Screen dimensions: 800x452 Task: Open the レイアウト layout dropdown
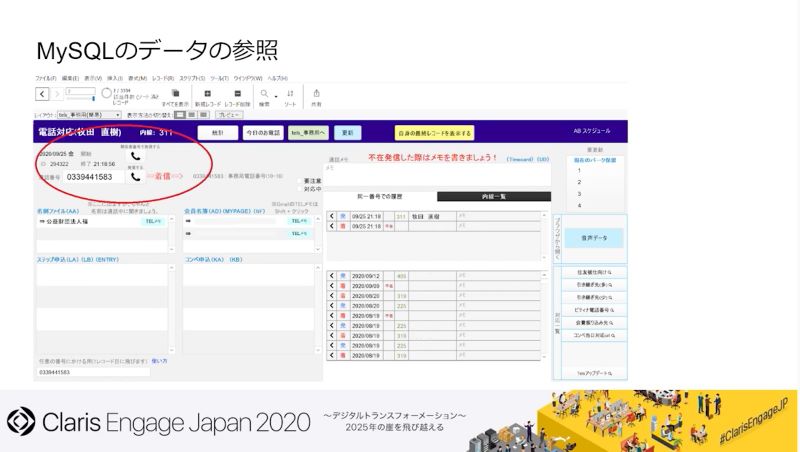point(89,115)
